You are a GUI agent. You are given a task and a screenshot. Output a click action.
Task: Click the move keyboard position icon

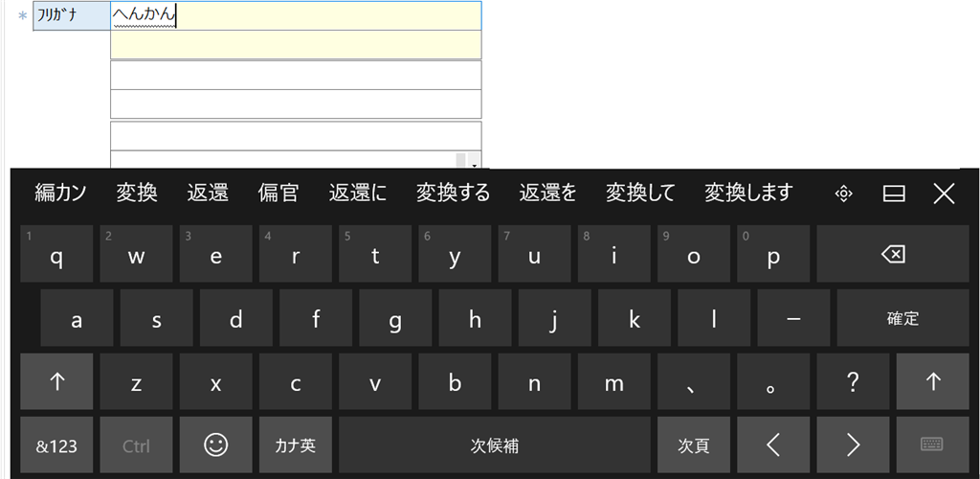point(844,194)
